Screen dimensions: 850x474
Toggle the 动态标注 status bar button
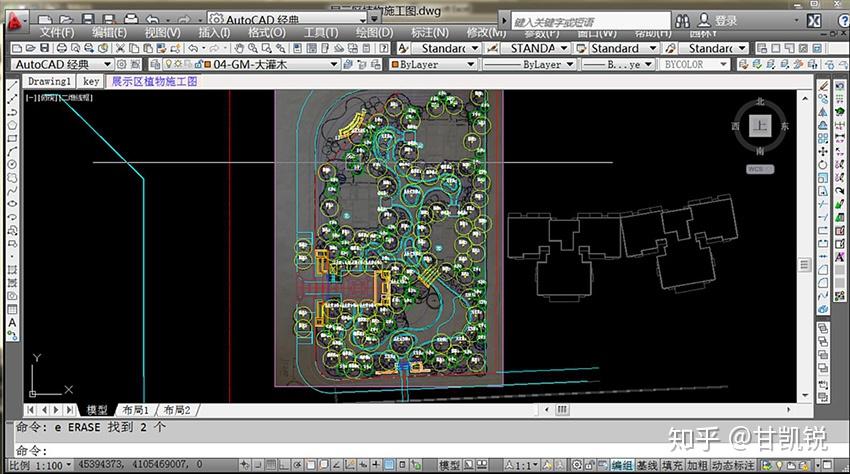(731, 466)
